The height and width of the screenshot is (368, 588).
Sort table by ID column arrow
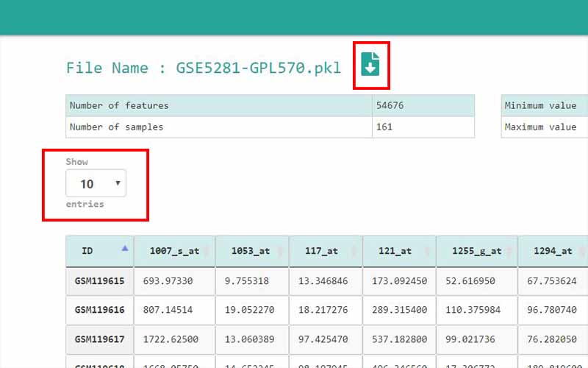pyautogui.click(x=125, y=249)
